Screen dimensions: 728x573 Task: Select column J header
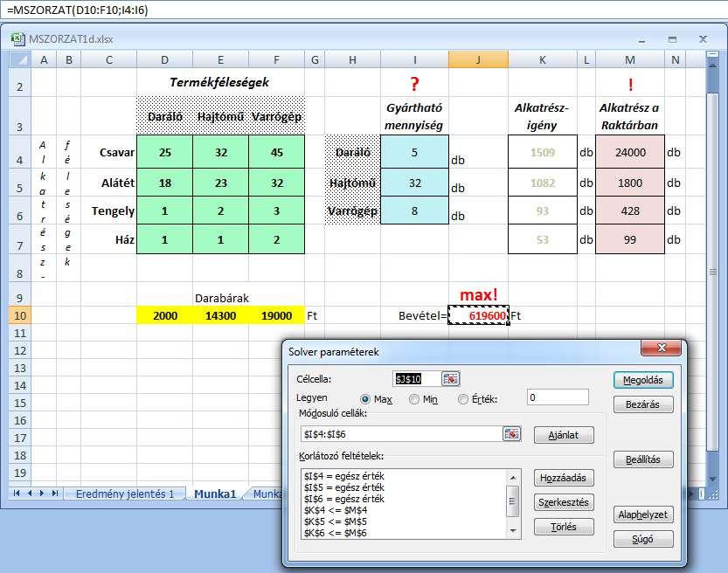[478, 59]
